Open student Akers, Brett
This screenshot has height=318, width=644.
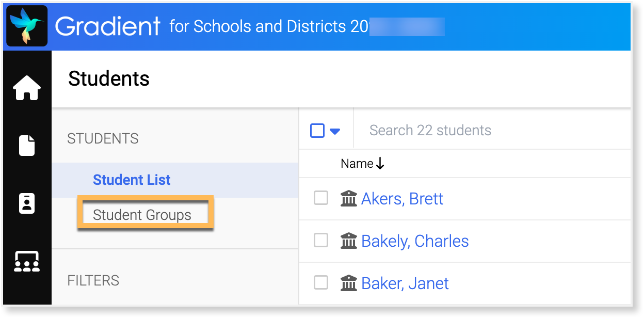coord(402,199)
